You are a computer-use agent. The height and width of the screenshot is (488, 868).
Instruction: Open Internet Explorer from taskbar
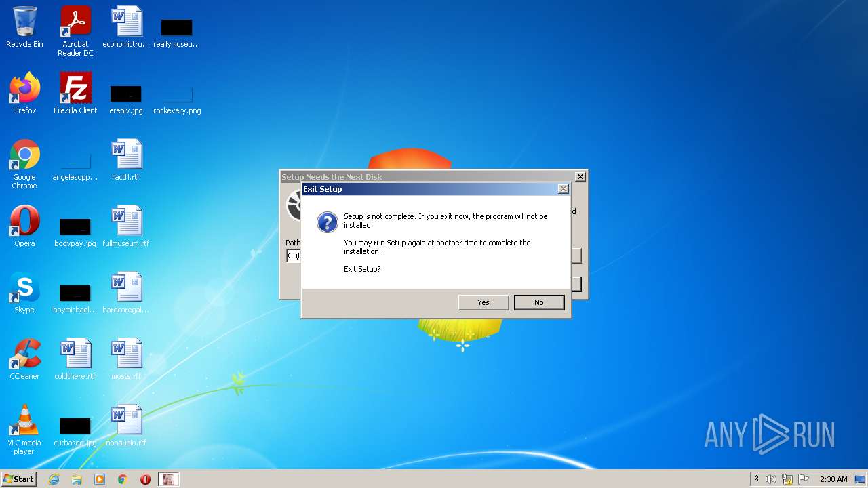(54, 479)
